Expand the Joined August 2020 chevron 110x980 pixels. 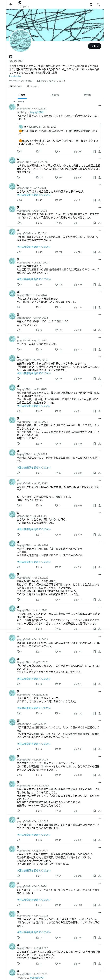65,81
